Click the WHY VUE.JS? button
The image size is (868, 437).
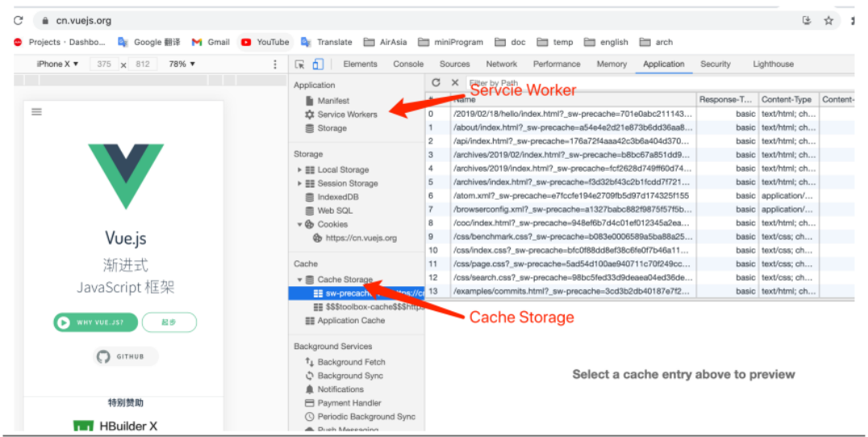[95, 323]
